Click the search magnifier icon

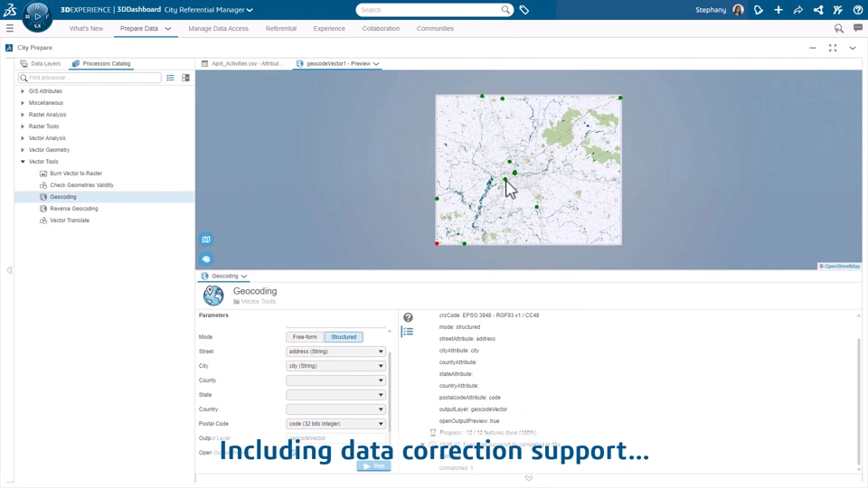tap(505, 9)
